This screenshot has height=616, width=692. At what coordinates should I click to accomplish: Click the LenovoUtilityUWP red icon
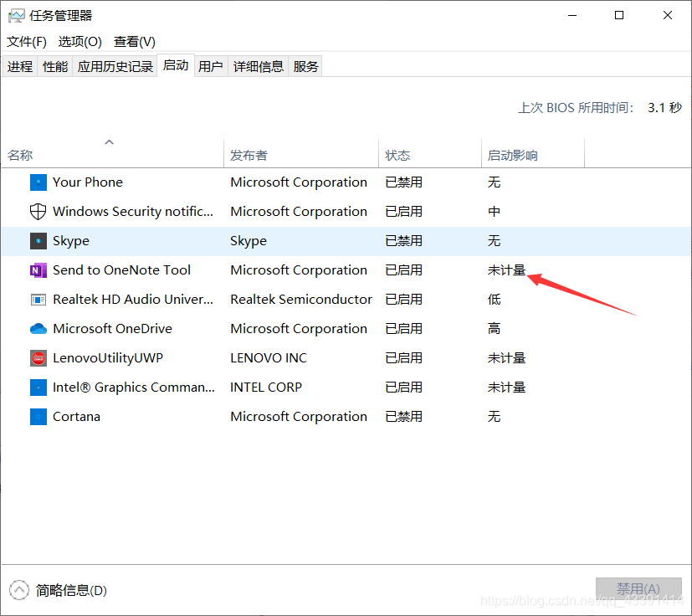tap(38, 358)
